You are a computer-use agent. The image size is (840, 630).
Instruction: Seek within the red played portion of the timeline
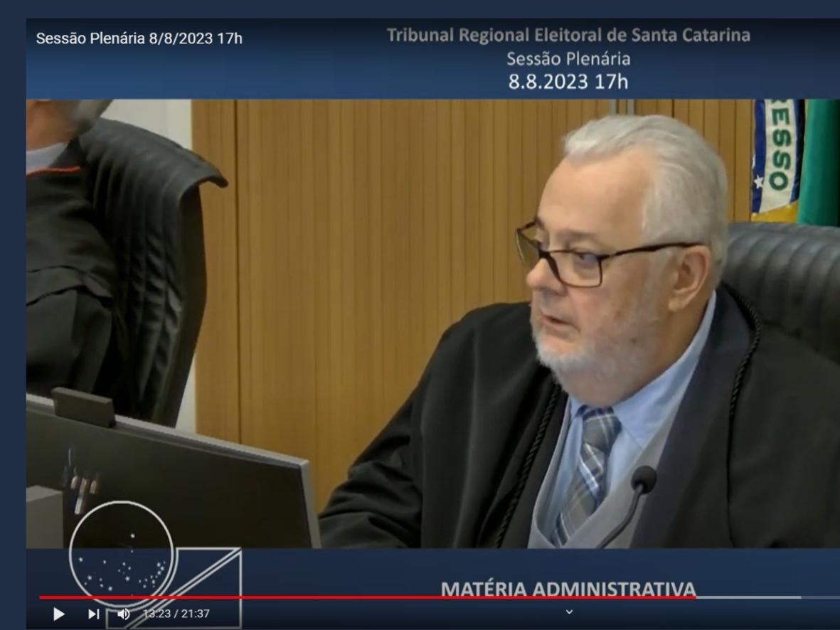[x=356, y=597]
